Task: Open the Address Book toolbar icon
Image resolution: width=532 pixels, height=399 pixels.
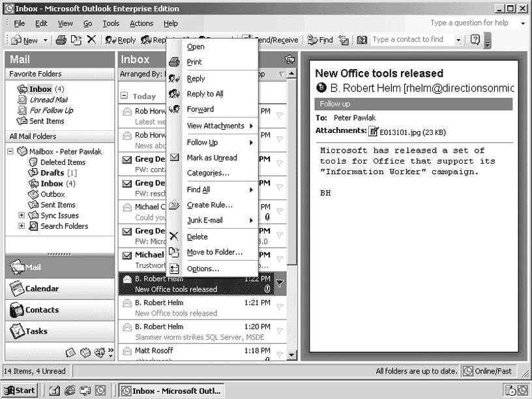Action: tap(362, 40)
